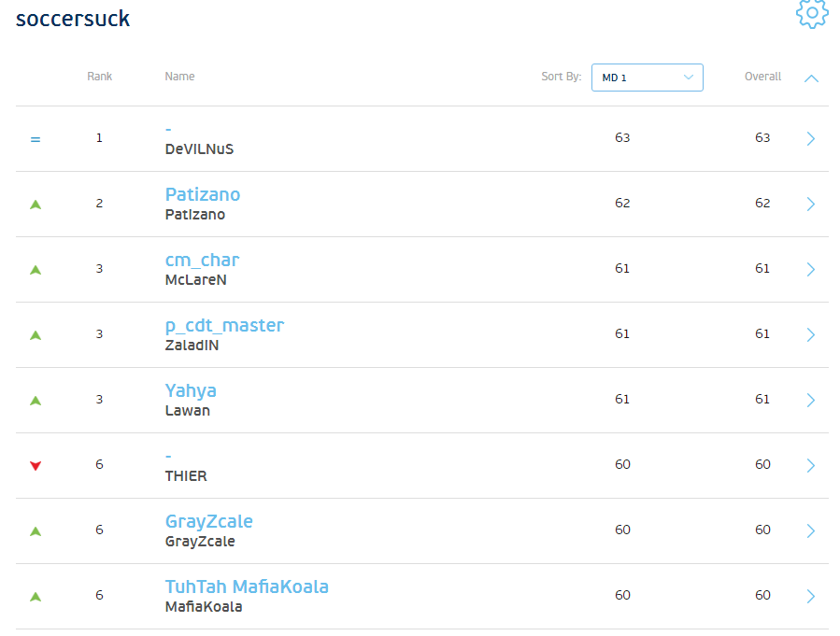The height and width of the screenshot is (636, 840).
Task: Expand DeVILNuS row with right arrow
Action: pyautogui.click(x=810, y=138)
